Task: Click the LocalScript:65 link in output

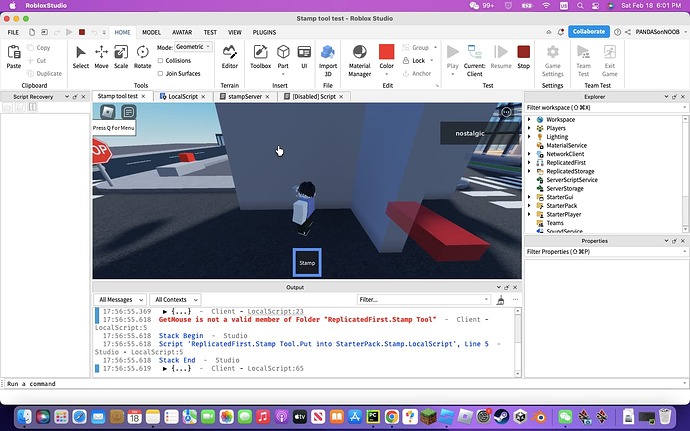Action: coord(275,368)
